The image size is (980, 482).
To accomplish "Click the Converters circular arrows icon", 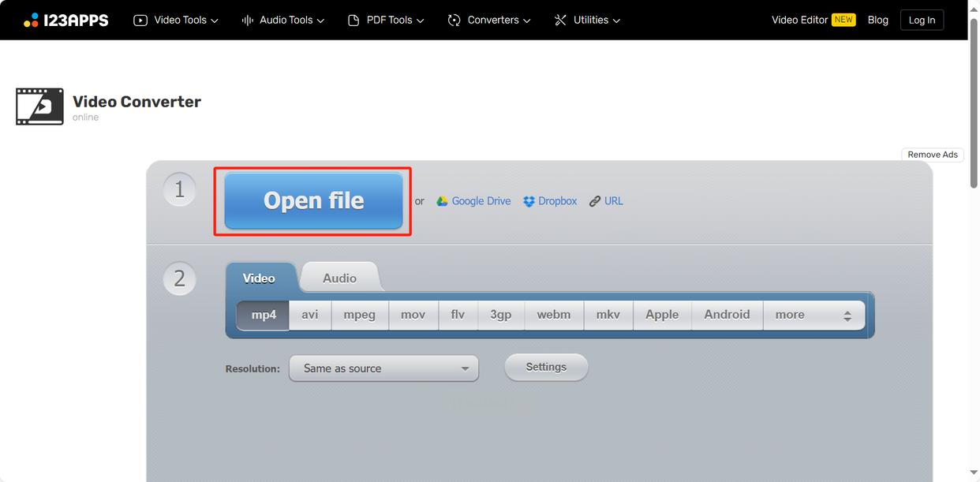I will coord(454,20).
